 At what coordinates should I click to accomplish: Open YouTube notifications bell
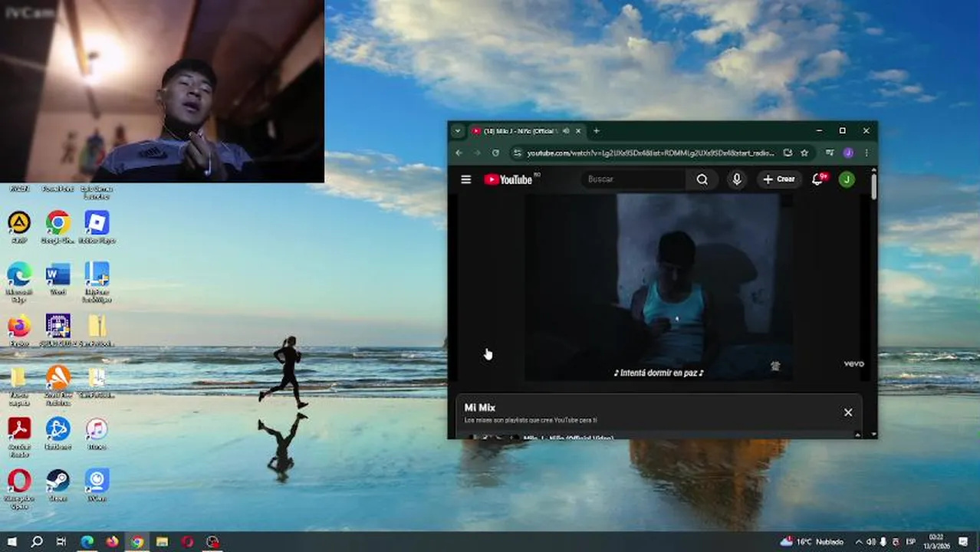click(x=817, y=179)
